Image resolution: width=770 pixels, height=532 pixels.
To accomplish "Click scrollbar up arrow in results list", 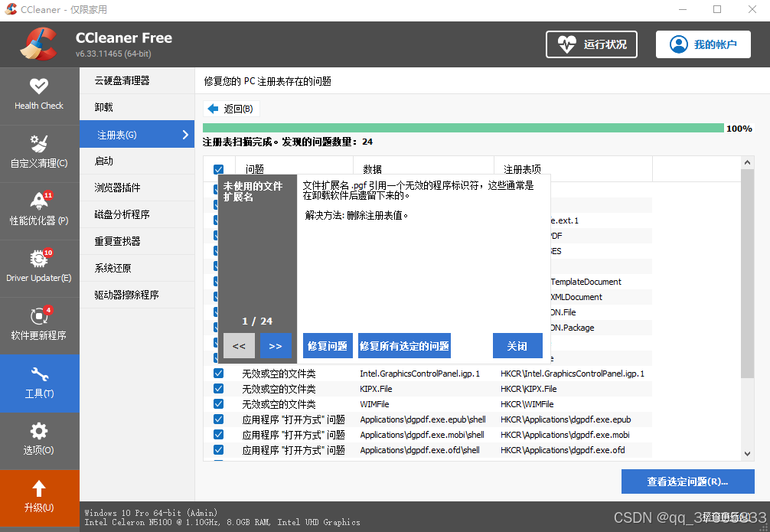I will [747, 162].
